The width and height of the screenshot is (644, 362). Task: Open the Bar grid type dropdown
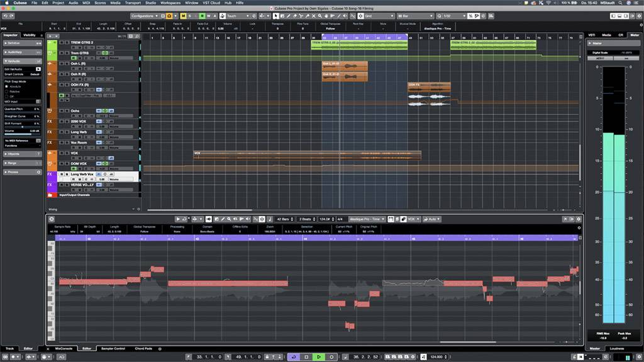coord(415,15)
